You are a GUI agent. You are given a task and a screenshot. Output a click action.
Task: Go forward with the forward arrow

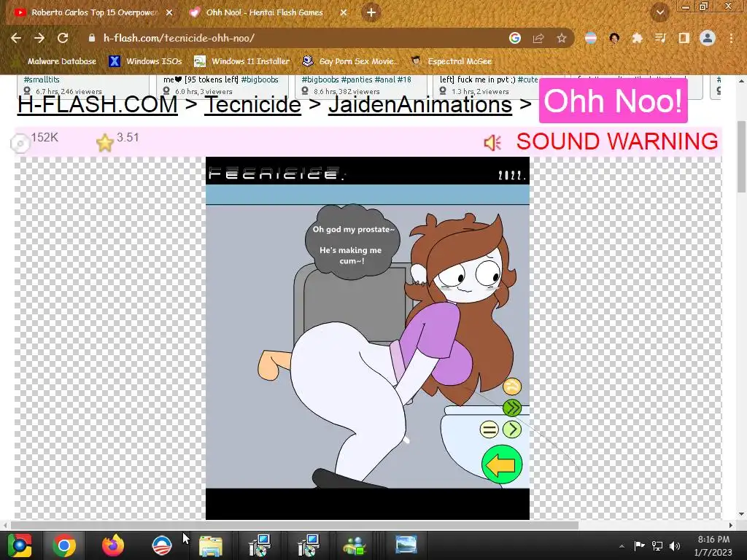click(39, 38)
